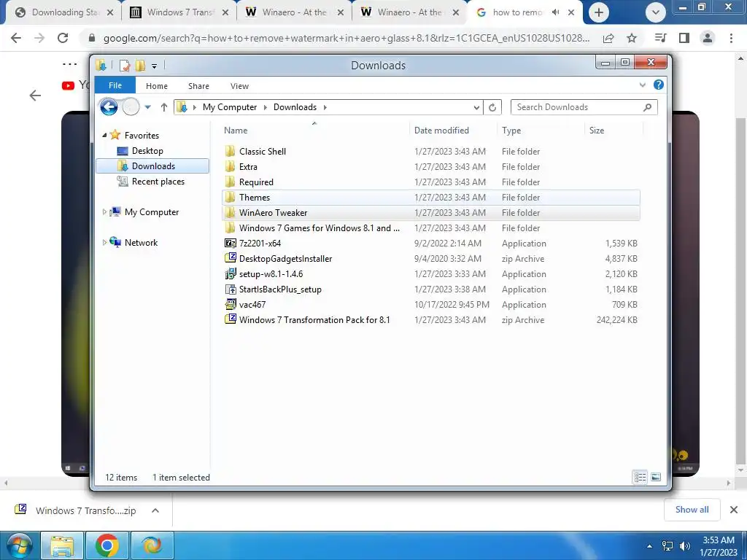Open Chrome tab search dropdown
The height and width of the screenshot is (560, 747).
(x=656, y=12)
